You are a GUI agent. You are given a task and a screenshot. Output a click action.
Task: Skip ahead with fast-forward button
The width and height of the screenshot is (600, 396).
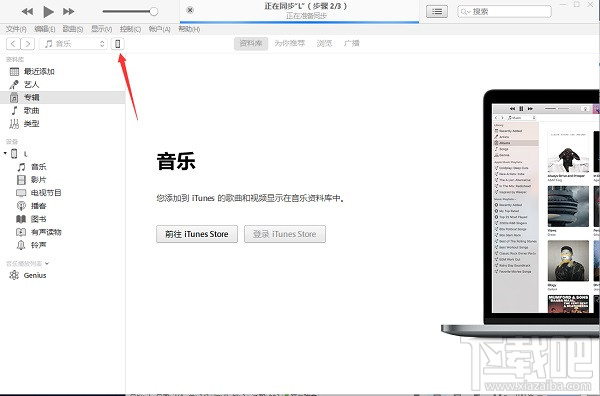tap(69, 11)
